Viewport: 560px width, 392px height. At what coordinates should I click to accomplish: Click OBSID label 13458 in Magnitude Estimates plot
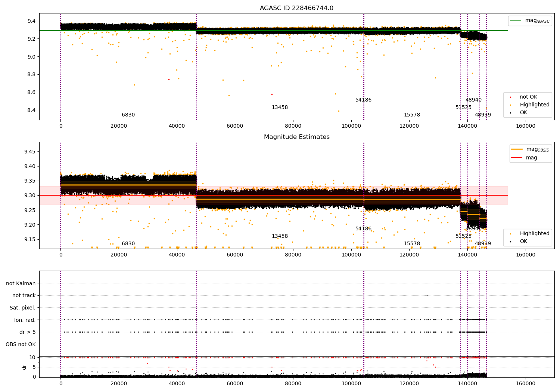[x=280, y=236]
